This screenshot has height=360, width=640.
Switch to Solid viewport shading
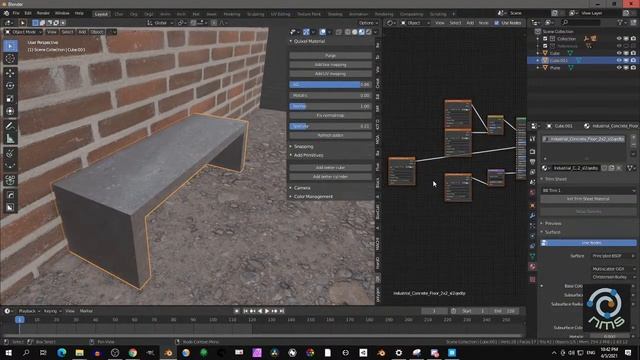[x=355, y=32]
